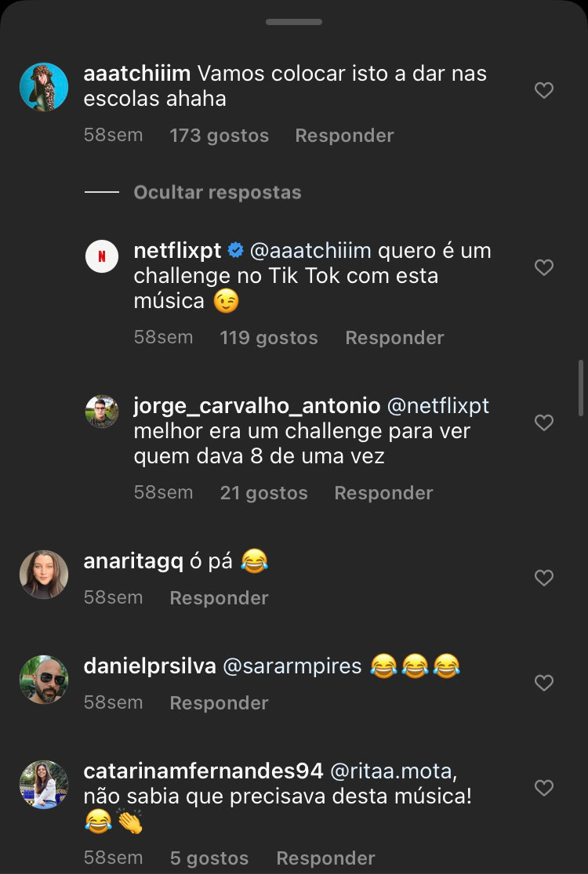The width and height of the screenshot is (588, 874).
Task: Open anaritagq's profile picture
Action: click(x=44, y=575)
